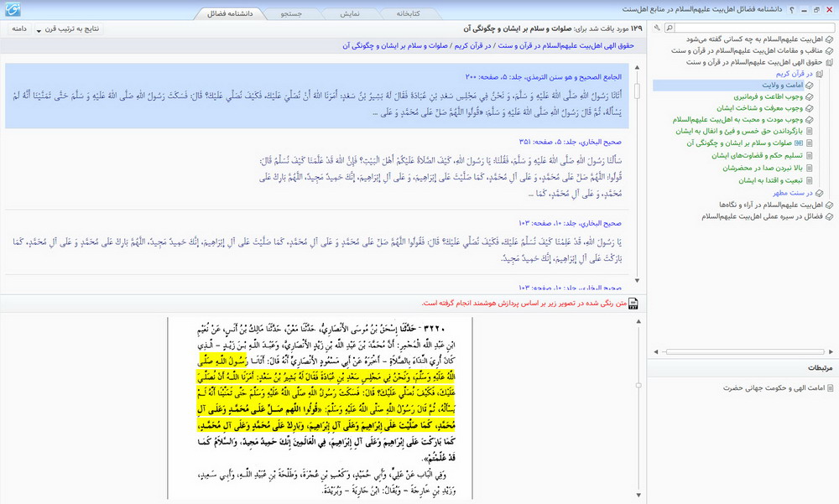The width and height of the screenshot is (839, 504).
Task: Click book icon beside امامت و ولایت
Action: [810, 86]
